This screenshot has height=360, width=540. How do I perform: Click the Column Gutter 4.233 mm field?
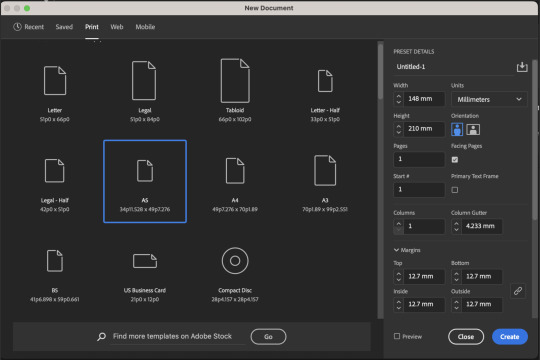point(482,226)
